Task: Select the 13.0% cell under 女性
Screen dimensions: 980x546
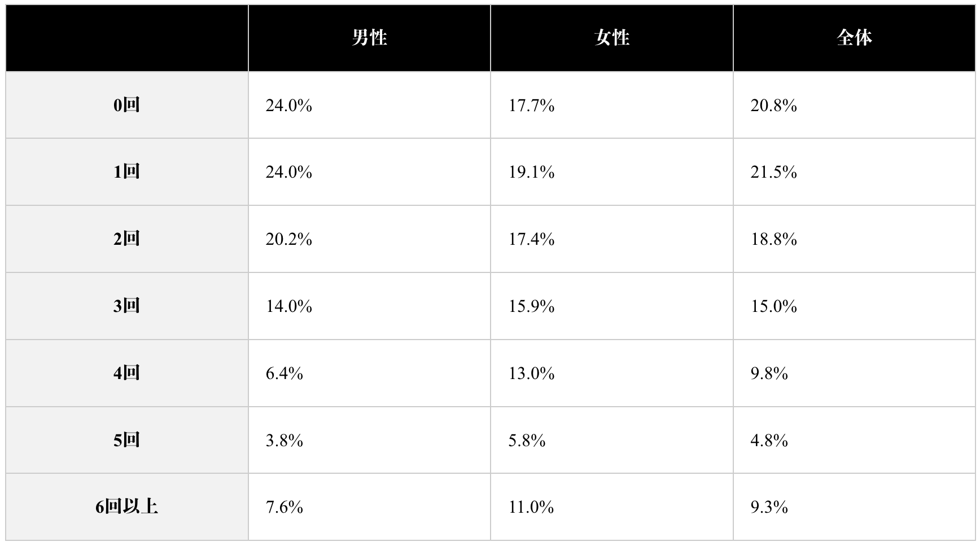Action: click(531, 373)
